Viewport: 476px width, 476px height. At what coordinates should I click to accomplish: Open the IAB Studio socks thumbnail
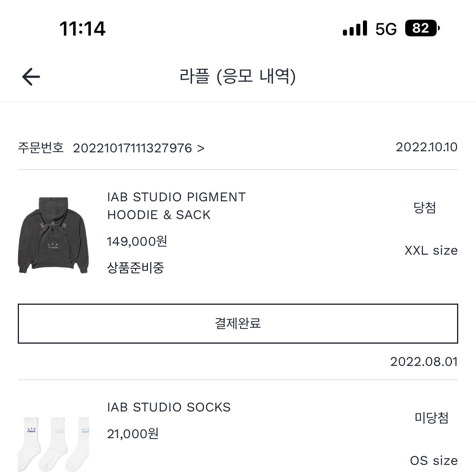click(x=53, y=443)
